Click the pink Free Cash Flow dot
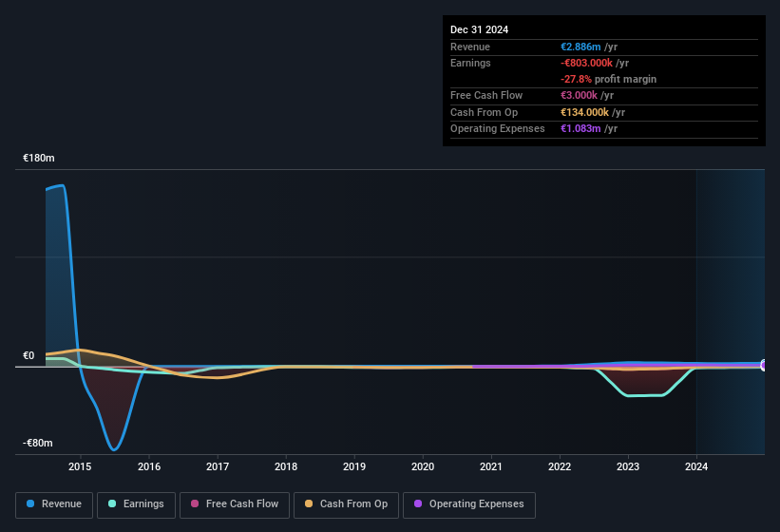 point(195,503)
